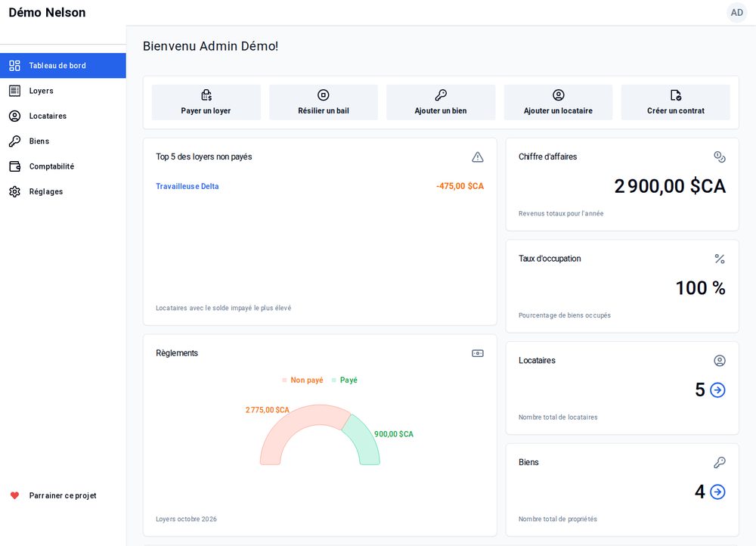Open properties list via arrow next to 4
The image size is (756, 546).
[717, 492]
